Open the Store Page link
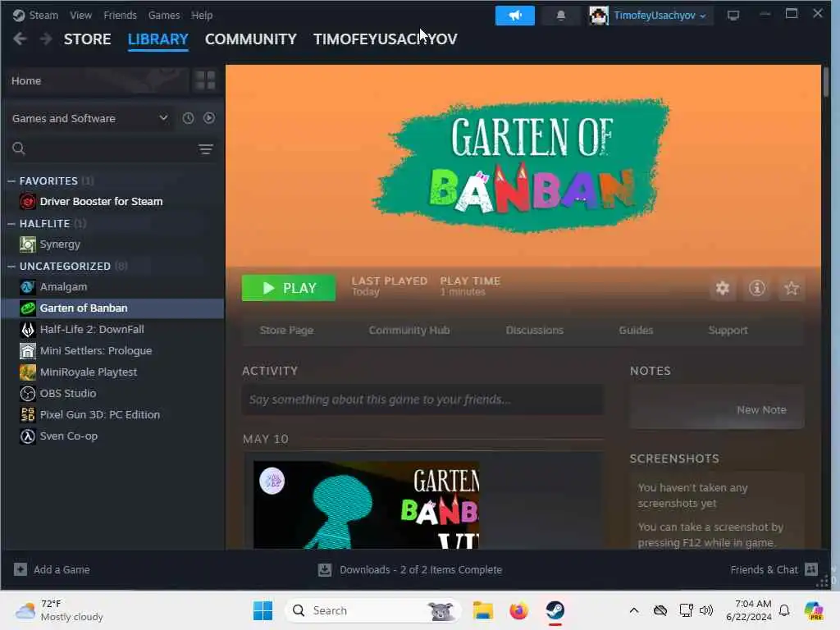This screenshot has width=840, height=630. point(286,331)
